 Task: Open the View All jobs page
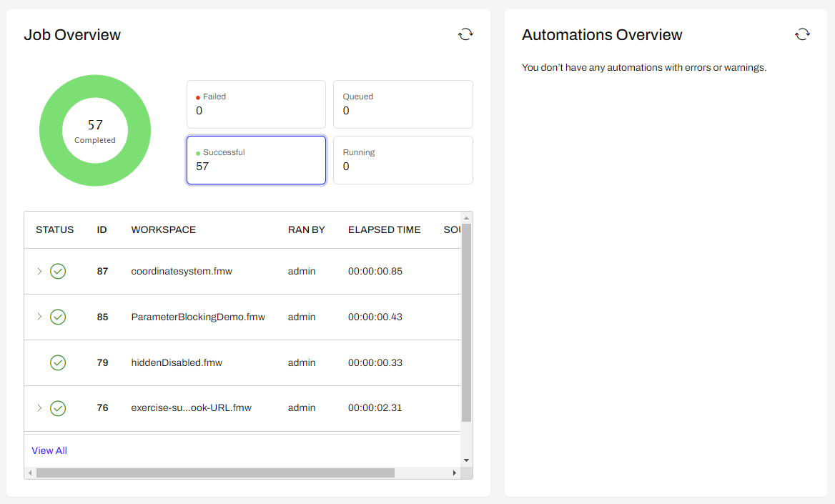tap(49, 450)
